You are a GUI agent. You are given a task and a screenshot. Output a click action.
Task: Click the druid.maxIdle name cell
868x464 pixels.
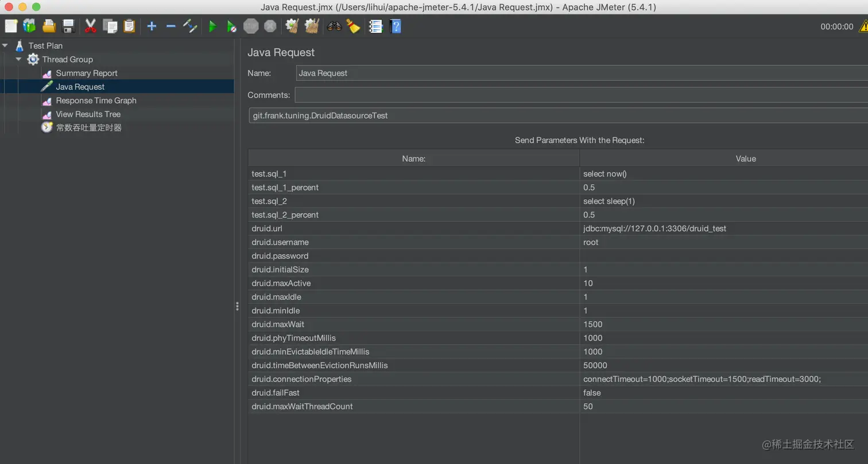pos(413,297)
